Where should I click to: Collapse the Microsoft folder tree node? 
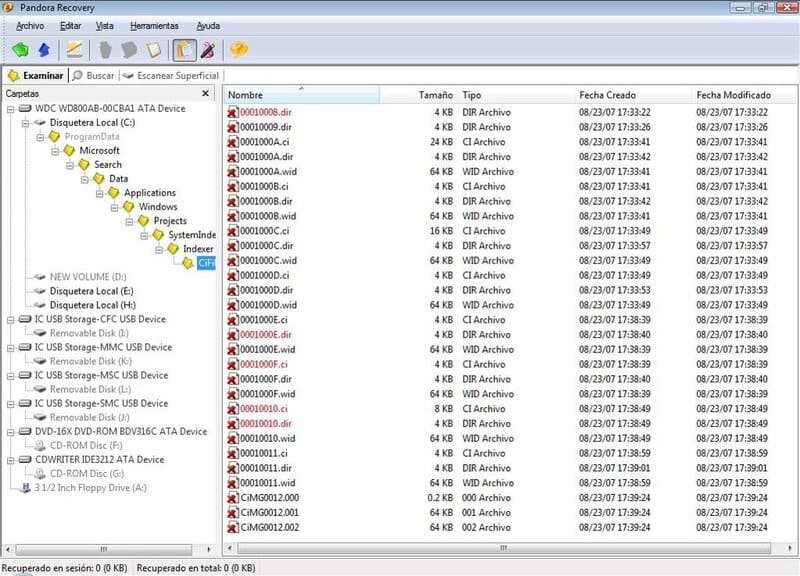pos(54,150)
